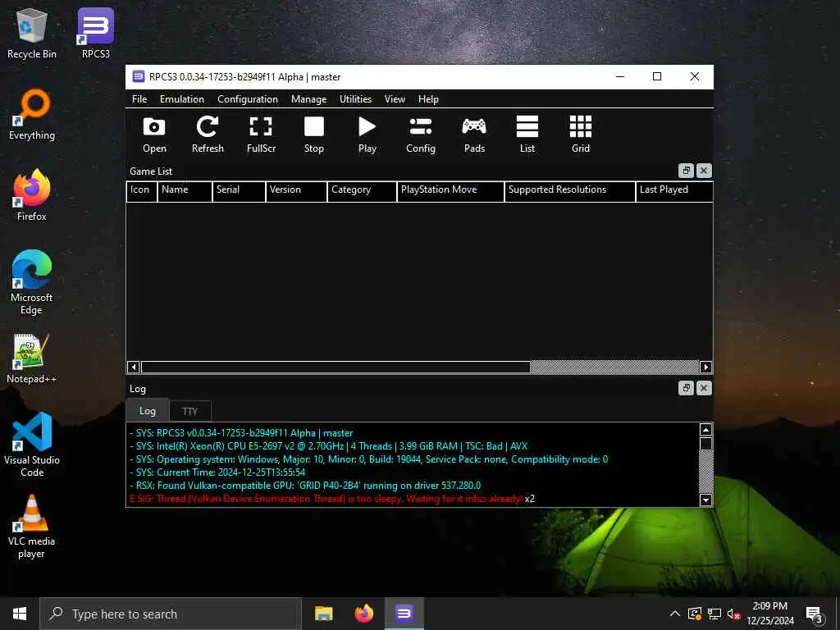Open the View menu
The width and height of the screenshot is (840, 630).
(395, 99)
